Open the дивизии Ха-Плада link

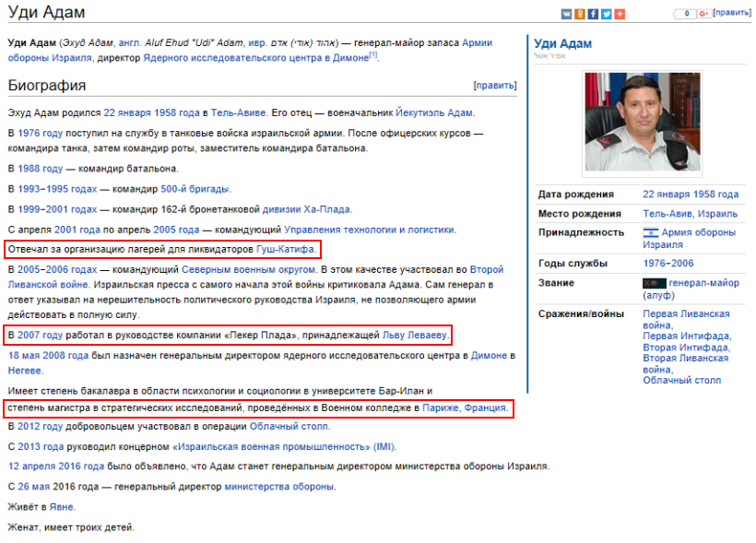pos(306,209)
